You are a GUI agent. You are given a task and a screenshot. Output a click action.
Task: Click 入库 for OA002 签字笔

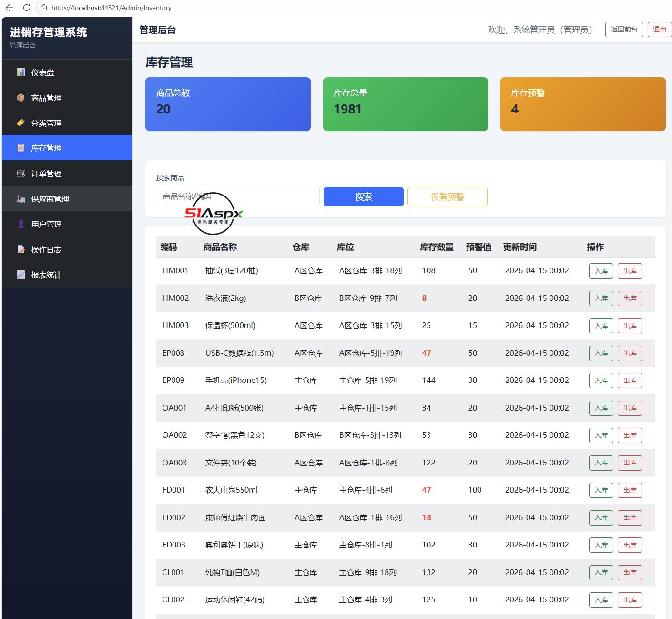(601, 435)
